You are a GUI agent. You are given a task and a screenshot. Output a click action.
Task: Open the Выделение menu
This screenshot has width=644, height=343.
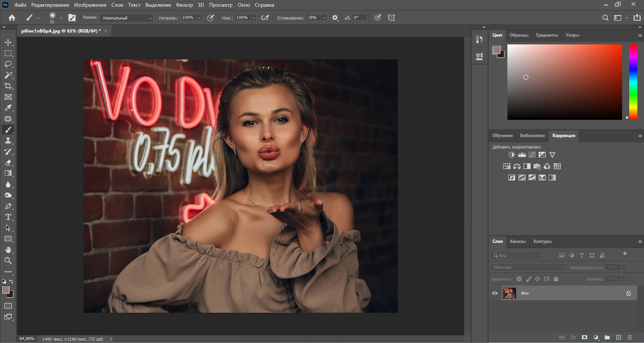(x=158, y=5)
